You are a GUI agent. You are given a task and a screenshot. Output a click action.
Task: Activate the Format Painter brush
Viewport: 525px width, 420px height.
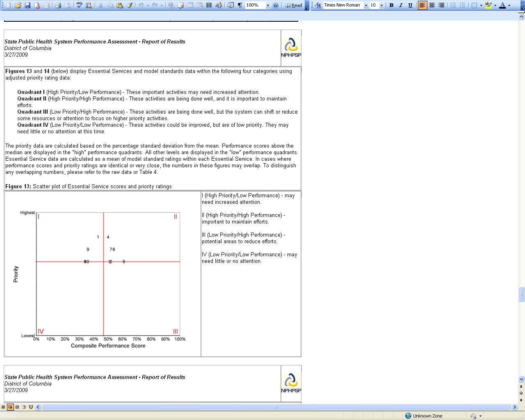(129, 5)
